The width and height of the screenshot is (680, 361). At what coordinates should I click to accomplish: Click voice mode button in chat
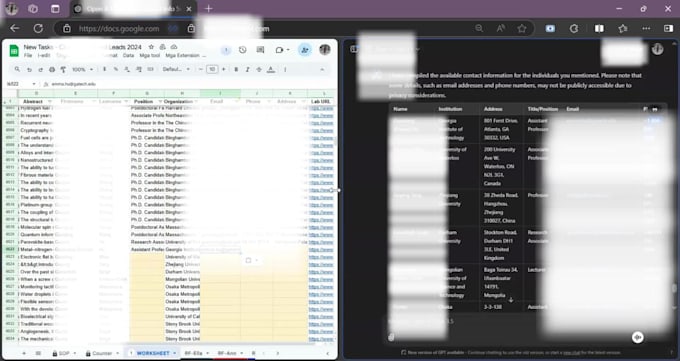638,337
